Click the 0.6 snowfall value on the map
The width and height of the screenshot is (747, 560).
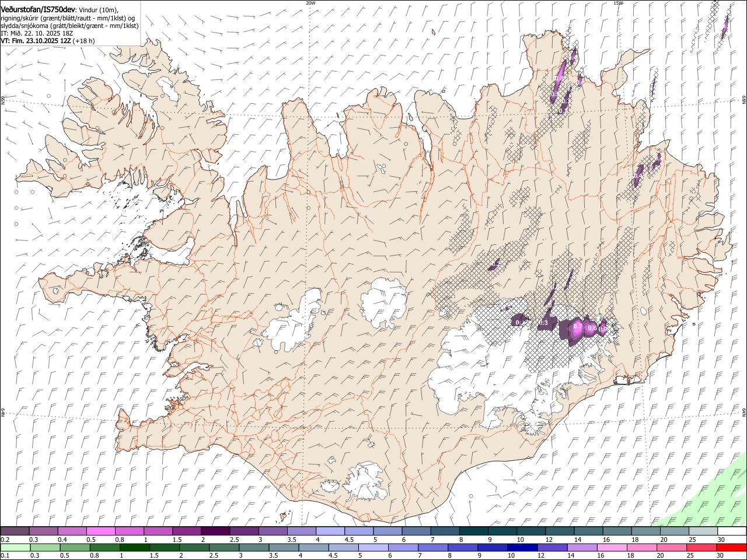click(592, 328)
